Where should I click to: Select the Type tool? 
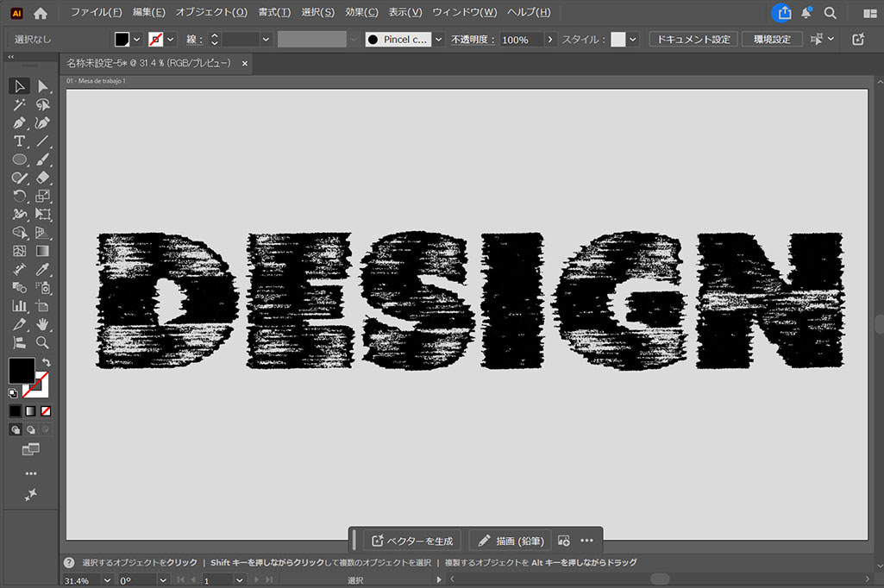19,141
